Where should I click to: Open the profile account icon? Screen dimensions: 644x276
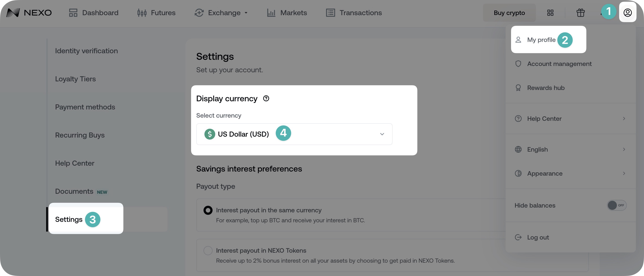coord(627,13)
